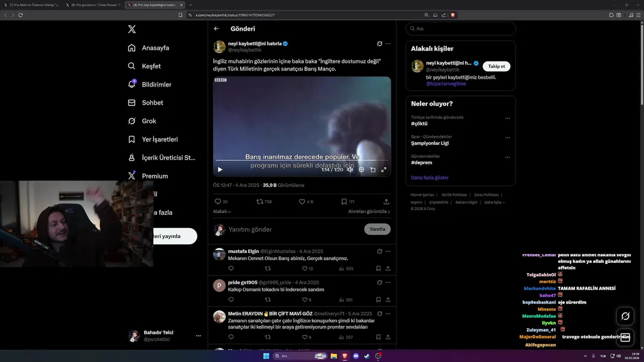Click the Brave shields icon in address bar

pyautogui.click(x=453, y=15)
